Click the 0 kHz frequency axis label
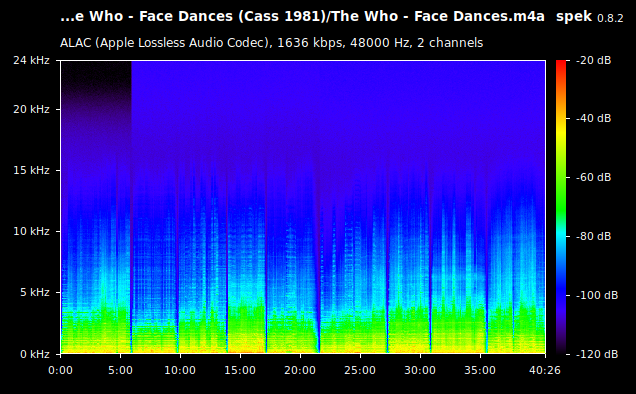 point(35,354)
